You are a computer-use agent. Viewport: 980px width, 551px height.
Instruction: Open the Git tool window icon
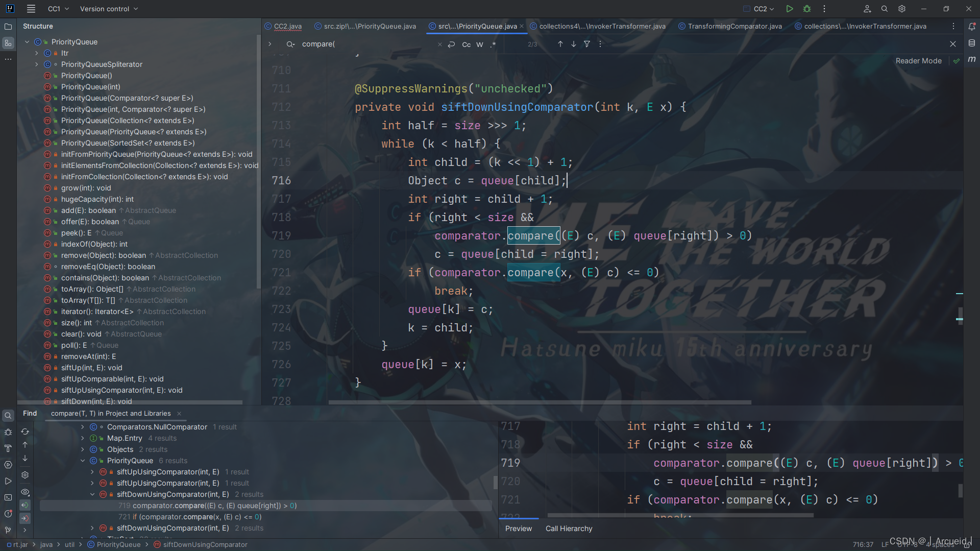click(x=8, y=530)
